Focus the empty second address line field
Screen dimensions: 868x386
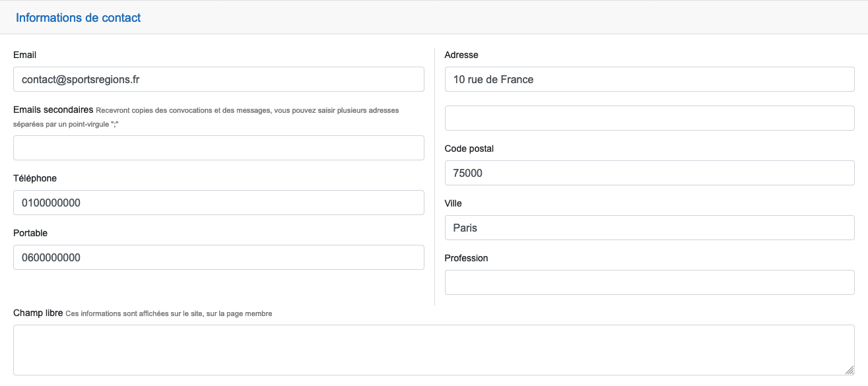click(x=650, y=118)
